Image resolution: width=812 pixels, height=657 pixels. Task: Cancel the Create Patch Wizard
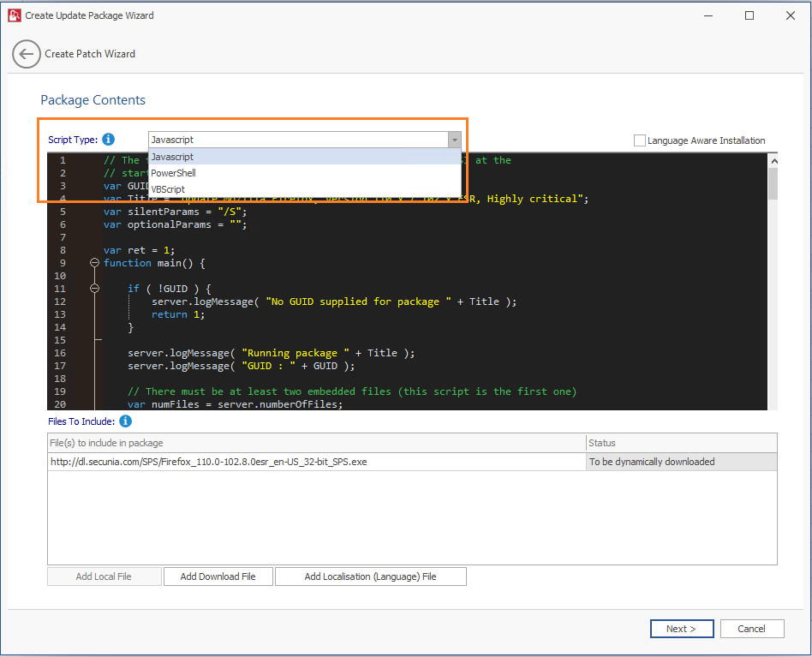(752, 629)
